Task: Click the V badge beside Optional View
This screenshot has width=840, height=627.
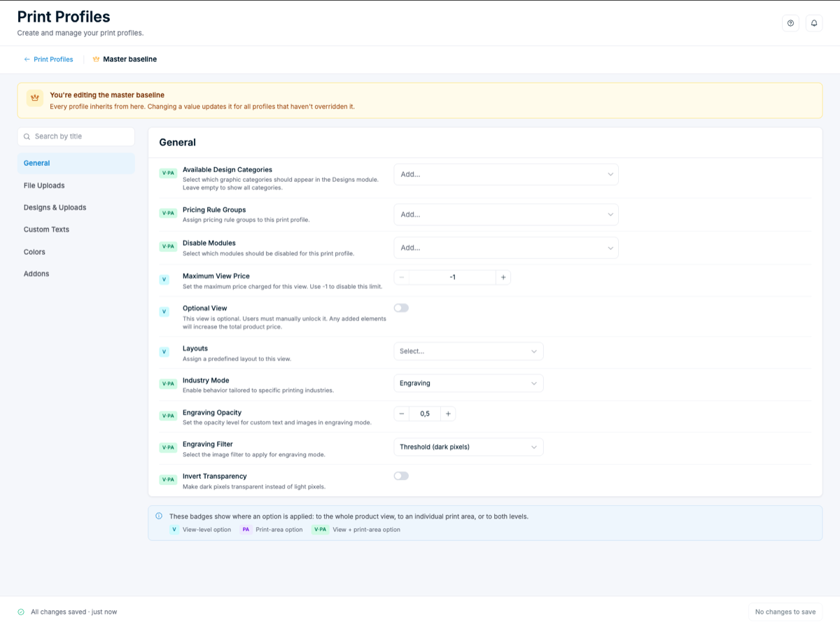Action: click(164, 311)
